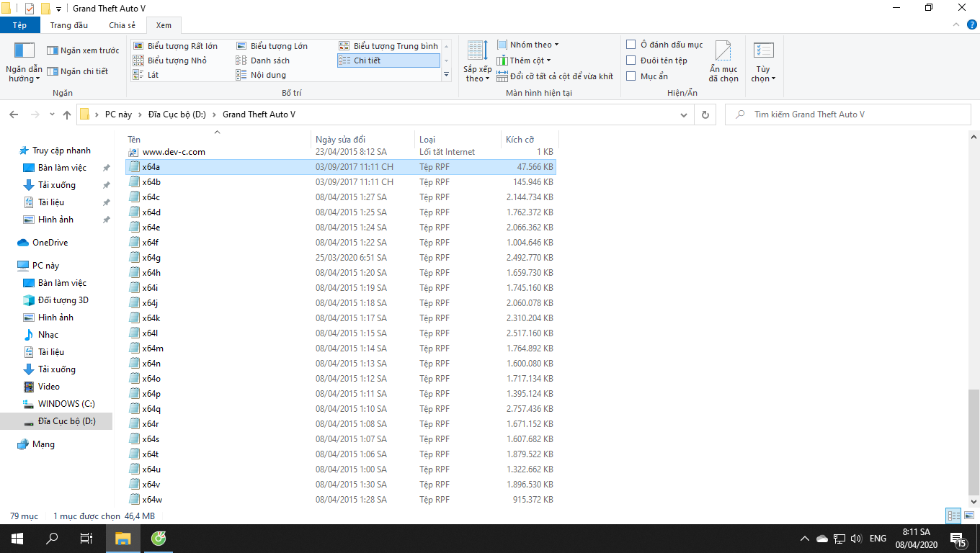This screenshot has height=553, width=980.
Task: Open File Explorer from the taskbar
Action: point(123,539)
